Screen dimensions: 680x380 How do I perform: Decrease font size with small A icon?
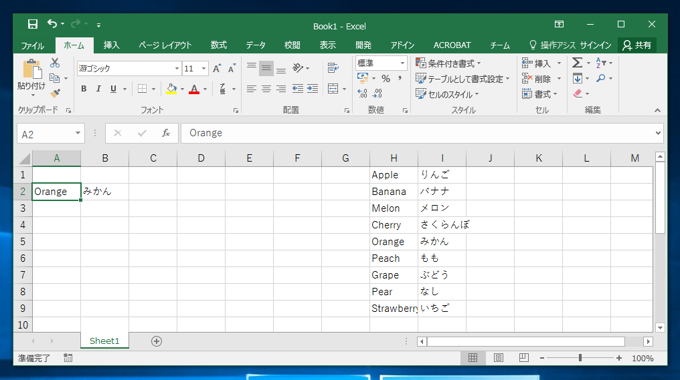tap(232, 68)
